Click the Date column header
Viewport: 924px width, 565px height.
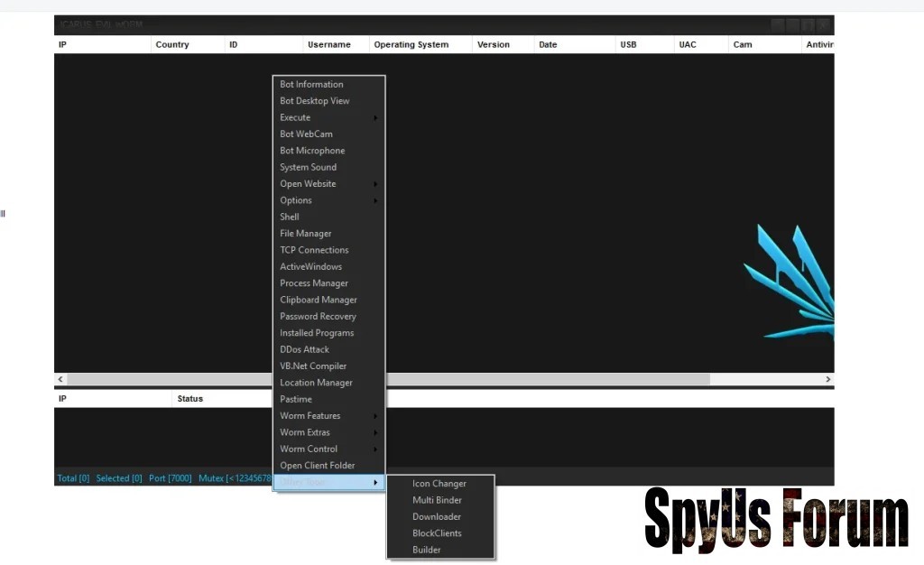coord(548,44)
